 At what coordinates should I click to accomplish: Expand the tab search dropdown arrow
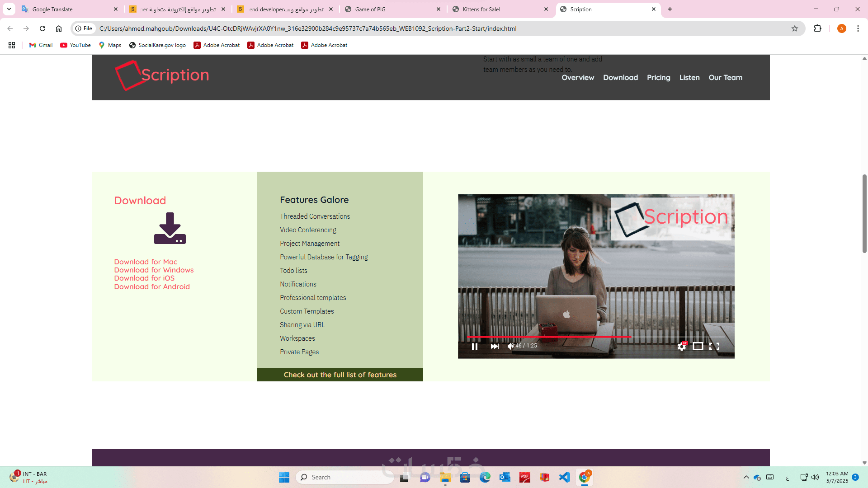pos(9,9)
